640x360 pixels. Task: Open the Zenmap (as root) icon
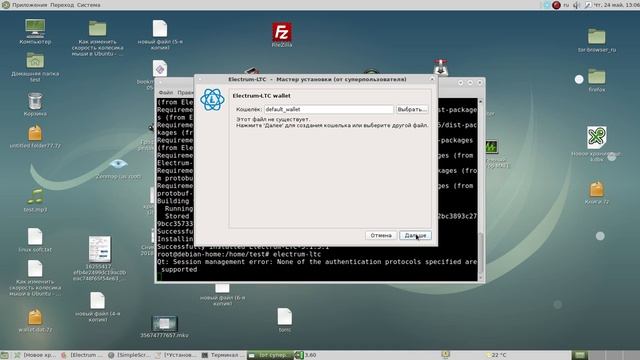pyautogui.click(x=118, y=168)
